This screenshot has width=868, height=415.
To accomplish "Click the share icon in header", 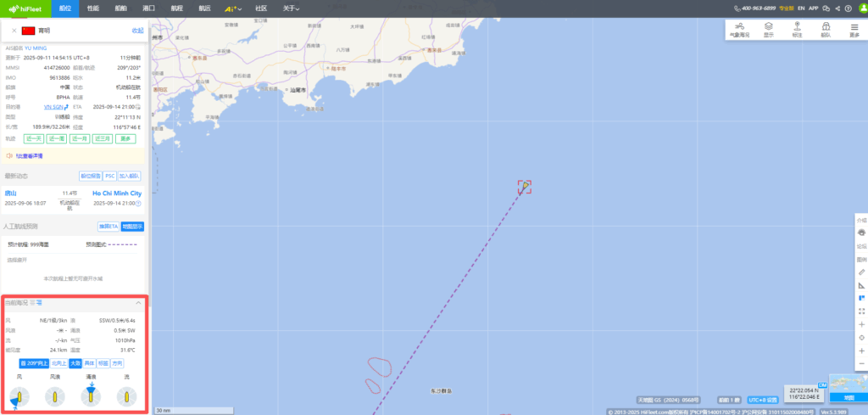I will 837,8.
